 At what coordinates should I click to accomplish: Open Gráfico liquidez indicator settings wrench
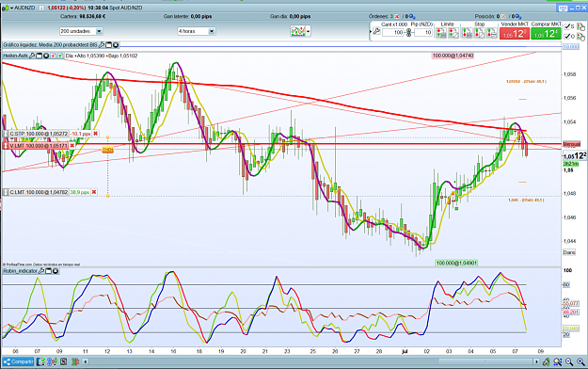coord(102,45)
